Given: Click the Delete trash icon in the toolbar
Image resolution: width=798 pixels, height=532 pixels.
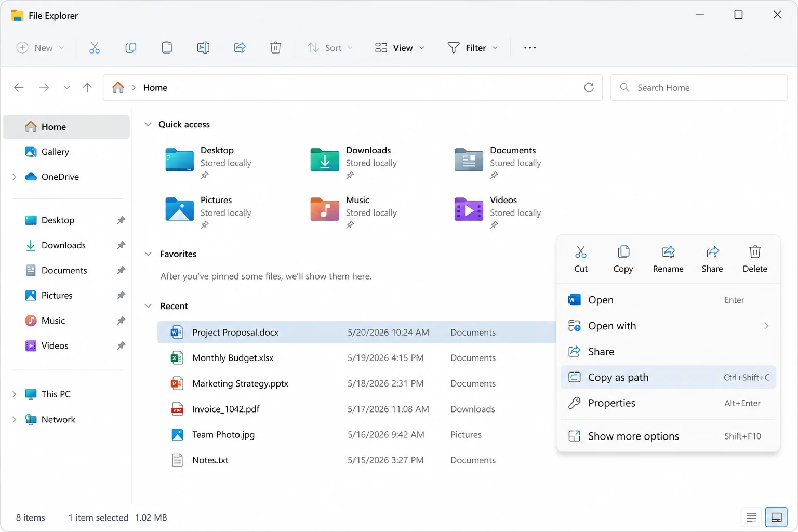Looking at the screenshot, I should pos(275,48).
